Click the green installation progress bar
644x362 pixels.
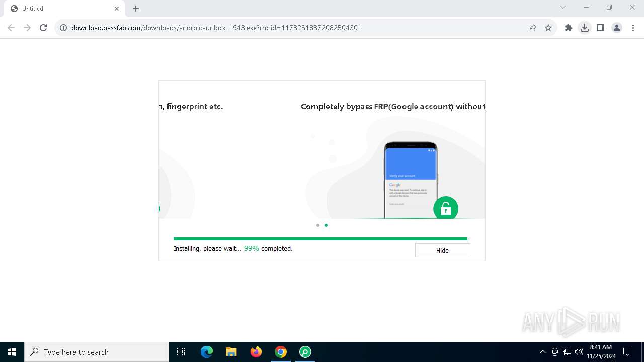(x=320, y=239)
